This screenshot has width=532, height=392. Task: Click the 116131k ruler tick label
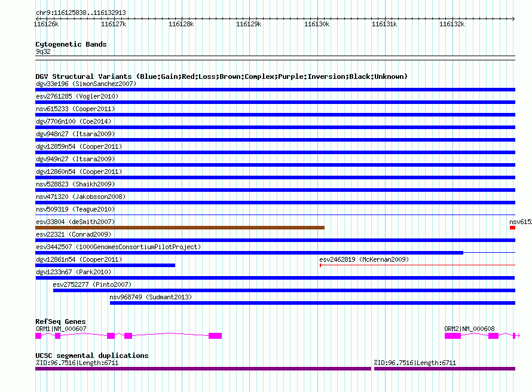click(x=384, y=24)
